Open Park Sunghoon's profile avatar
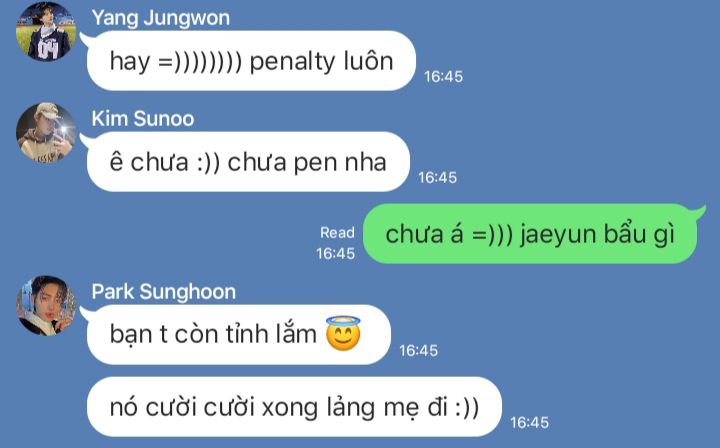Viewport: 720px width, 448px height. pyautogui.click(x=46, y=306)
